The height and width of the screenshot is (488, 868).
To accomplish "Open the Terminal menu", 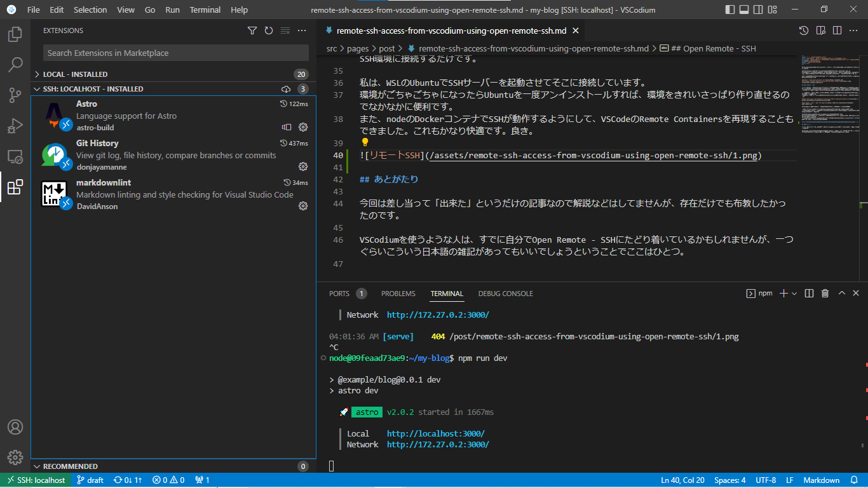I will click(205, 10).
